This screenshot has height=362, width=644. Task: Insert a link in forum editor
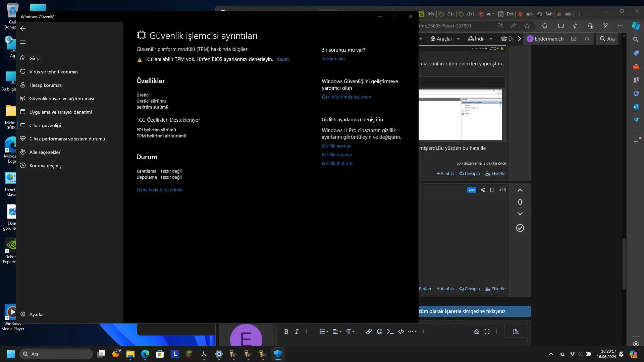[x=369, y=331]
